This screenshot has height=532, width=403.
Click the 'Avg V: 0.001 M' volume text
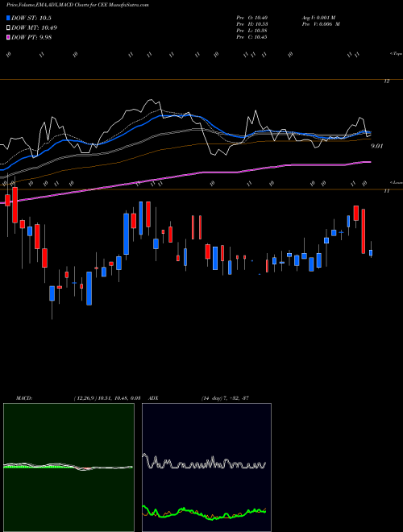(319, 18)
